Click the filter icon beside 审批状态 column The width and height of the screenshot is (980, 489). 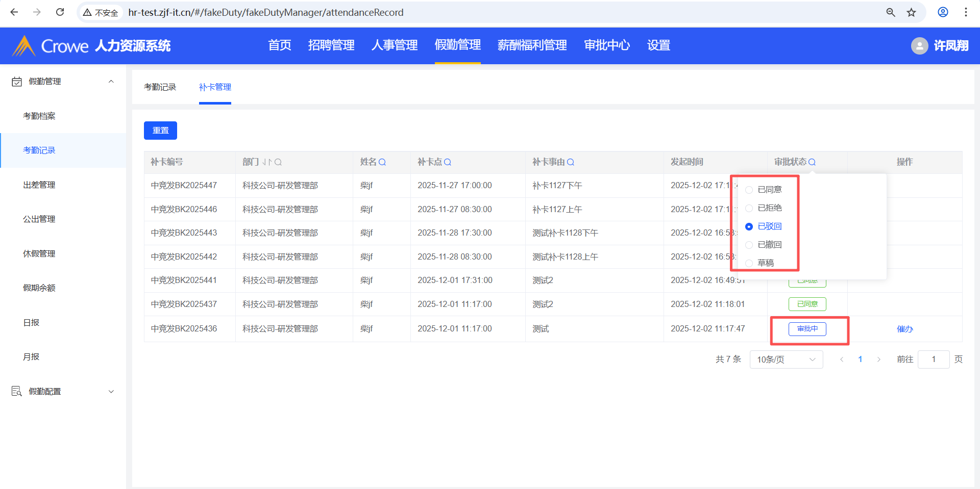coord(812,162)
